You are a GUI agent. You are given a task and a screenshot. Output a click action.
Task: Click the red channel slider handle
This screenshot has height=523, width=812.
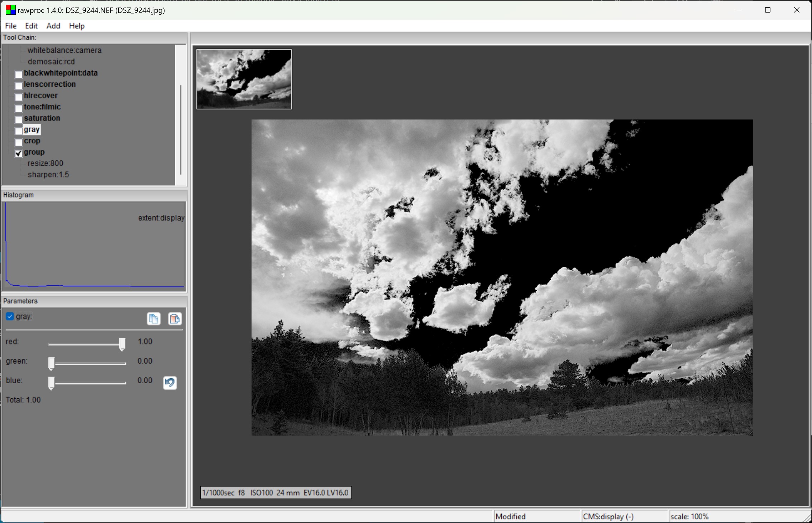pyautogui.click(x=122, y=344)
